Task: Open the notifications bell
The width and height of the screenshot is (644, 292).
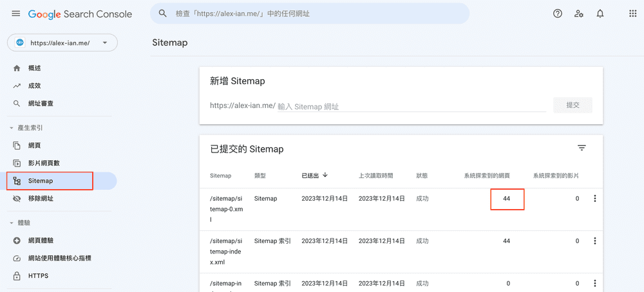Action: 600,14
